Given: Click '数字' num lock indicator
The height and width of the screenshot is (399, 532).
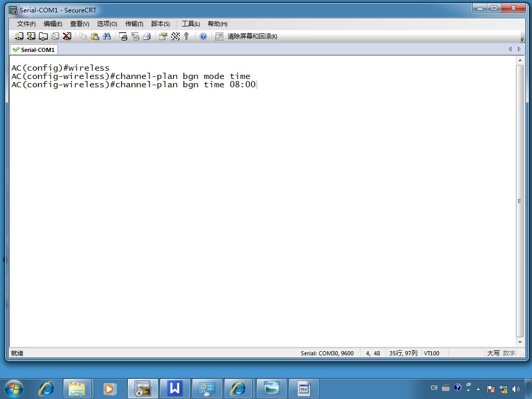Looking at the screenshot, I should (509, 353).
